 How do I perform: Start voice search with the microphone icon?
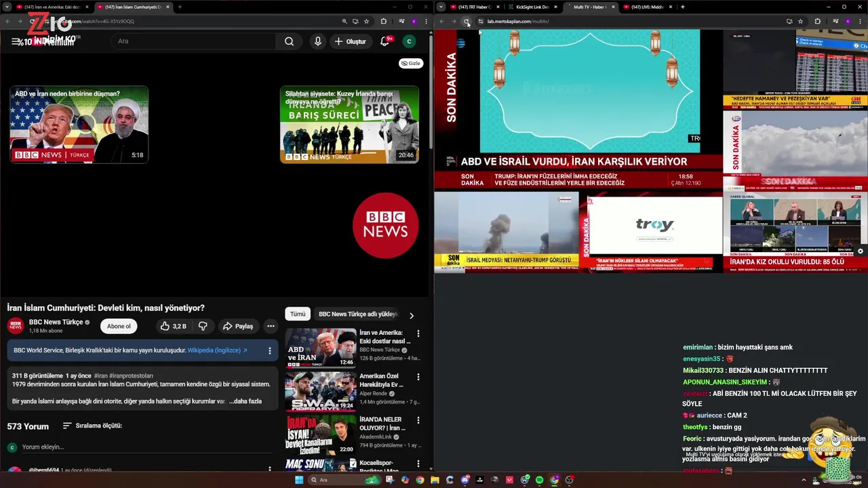pos(317,41)
